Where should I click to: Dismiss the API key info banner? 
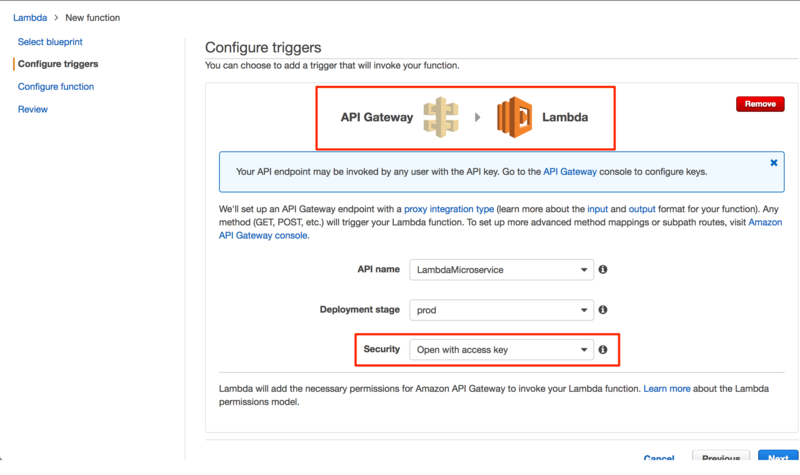773,162
